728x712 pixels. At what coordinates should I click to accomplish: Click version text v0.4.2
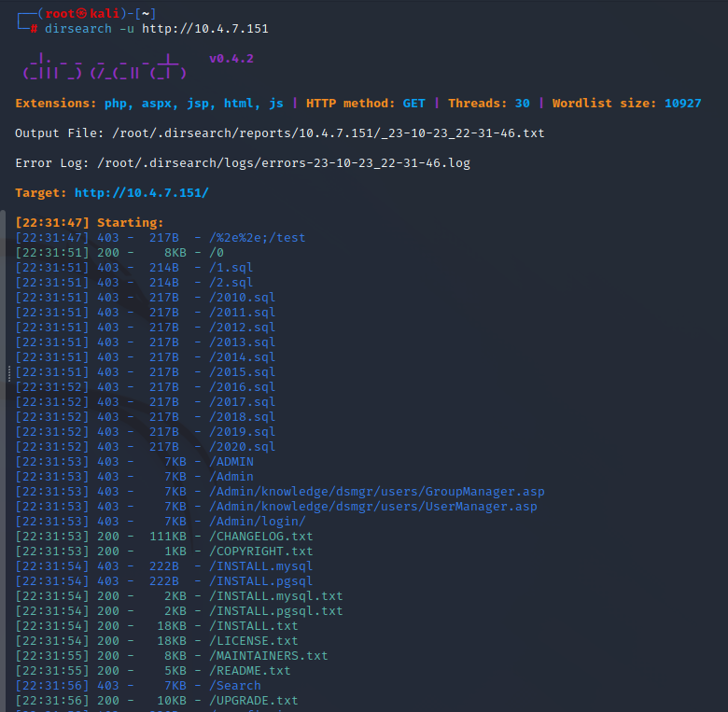tap(231, 59)
